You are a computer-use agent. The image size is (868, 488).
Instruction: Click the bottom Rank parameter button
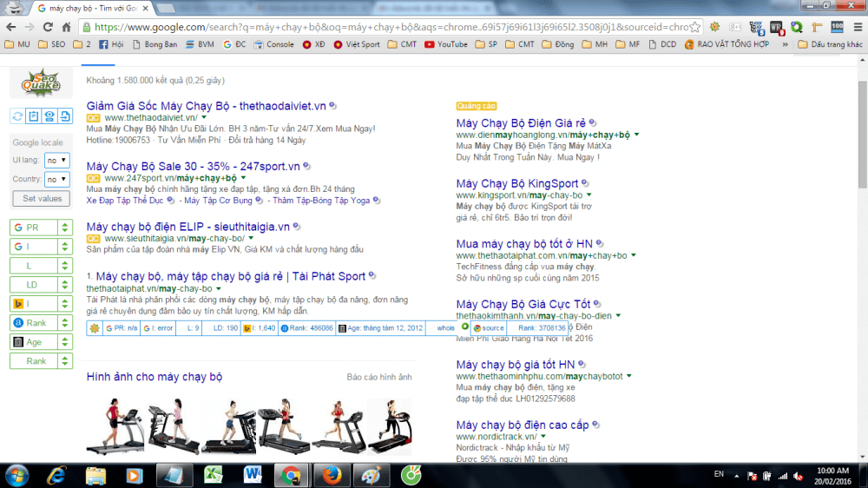[34, 361]
